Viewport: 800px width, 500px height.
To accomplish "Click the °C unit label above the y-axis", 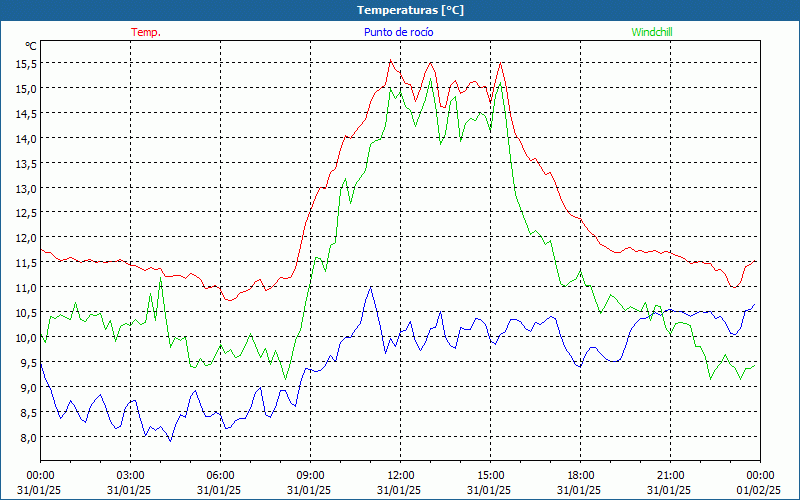I will 31,46.
